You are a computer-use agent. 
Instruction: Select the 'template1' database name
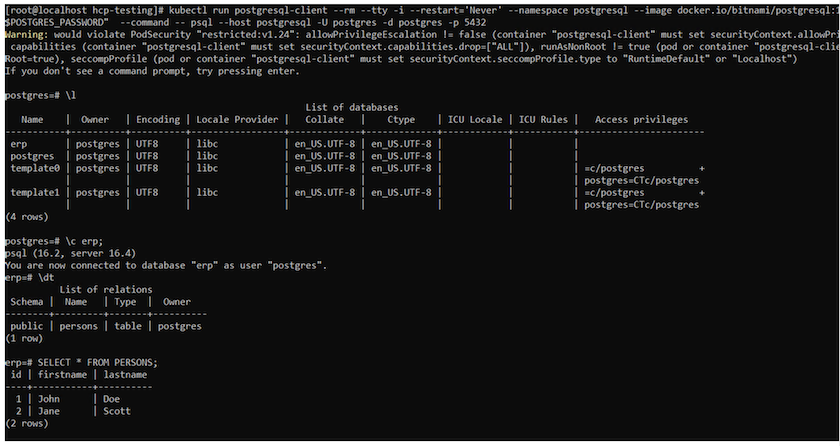(x=34, y=192)
